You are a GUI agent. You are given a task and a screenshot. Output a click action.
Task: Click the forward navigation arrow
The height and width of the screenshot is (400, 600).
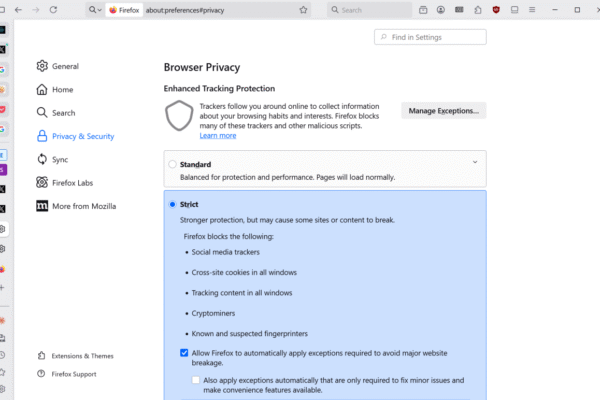tap(36, 10)
